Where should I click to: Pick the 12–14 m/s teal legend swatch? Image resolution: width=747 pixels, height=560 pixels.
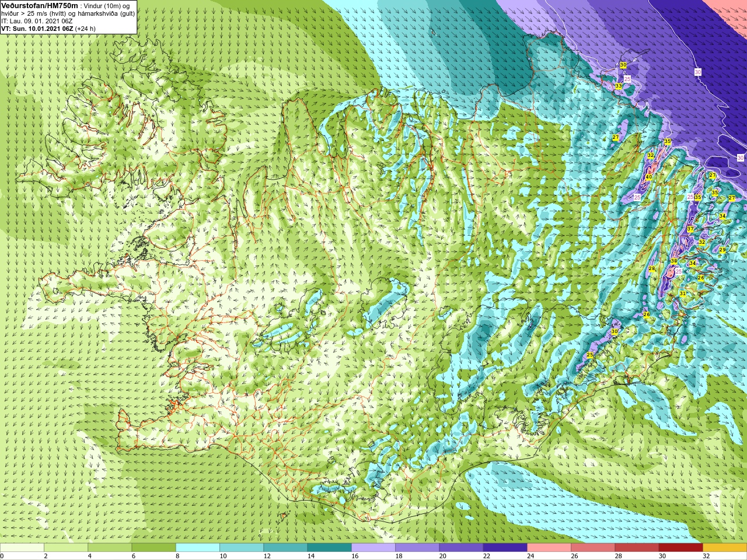pyautogui.click(x=285, y=548)
